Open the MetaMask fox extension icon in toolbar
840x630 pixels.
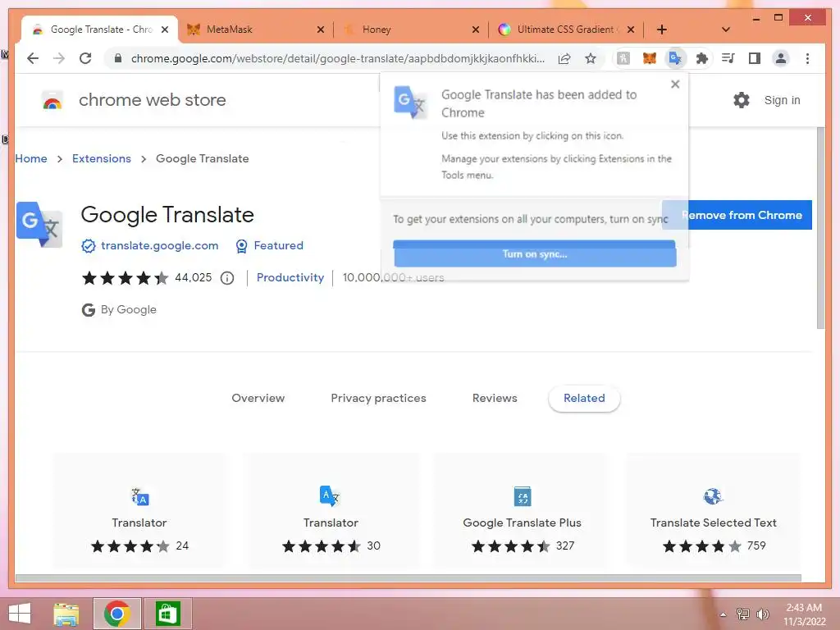pyautogui.click(x=650, y=58)
